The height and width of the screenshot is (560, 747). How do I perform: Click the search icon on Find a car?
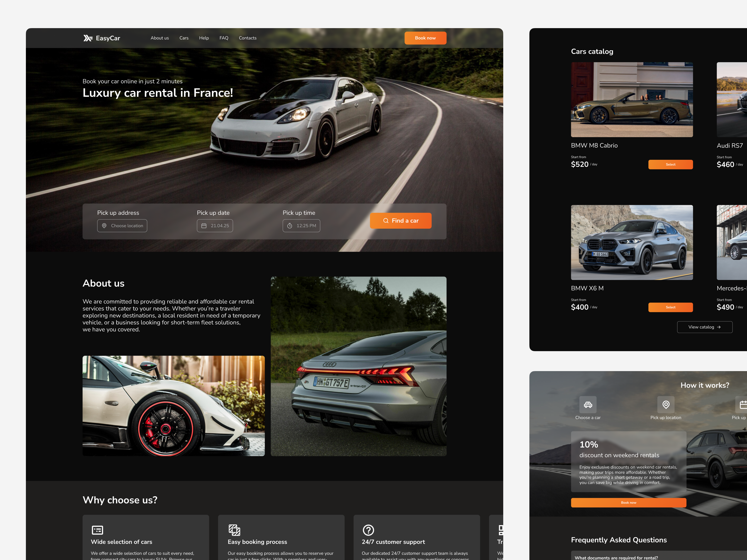coord(386,221)
